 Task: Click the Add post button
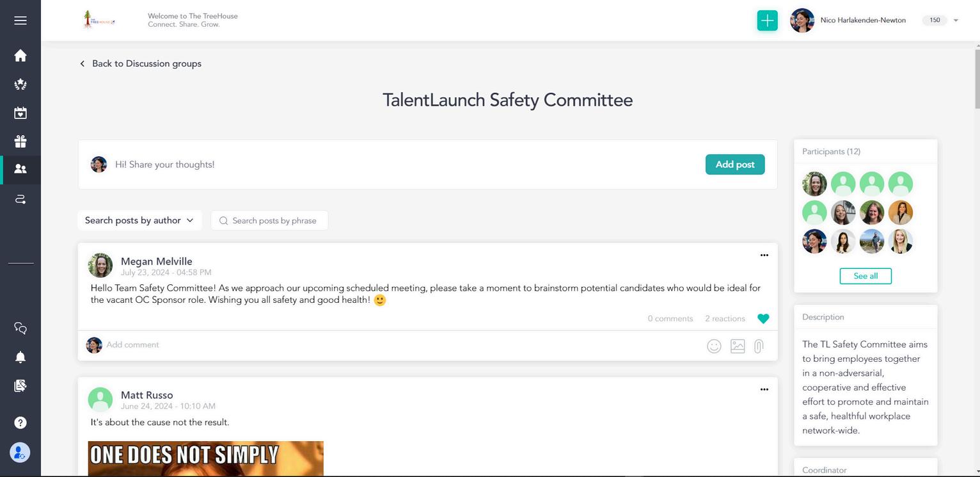click(x=735, y=165)
